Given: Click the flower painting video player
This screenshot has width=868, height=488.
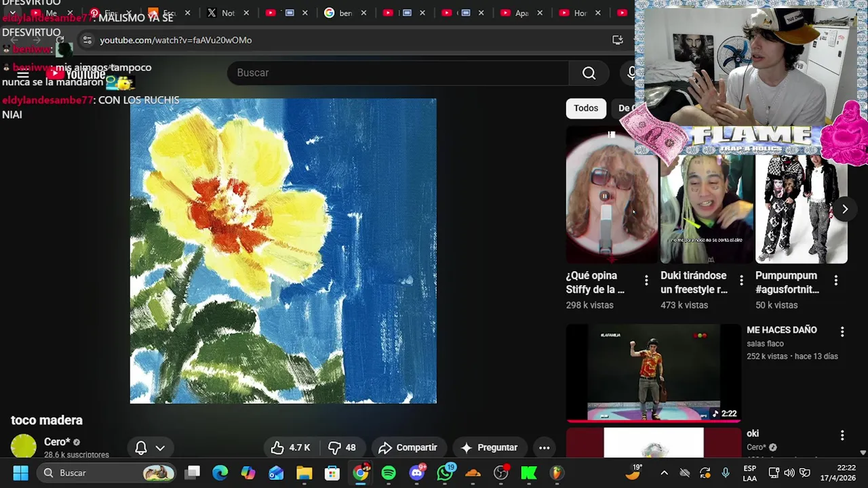Looking at the screenshot, I should [x=283, y=251].
